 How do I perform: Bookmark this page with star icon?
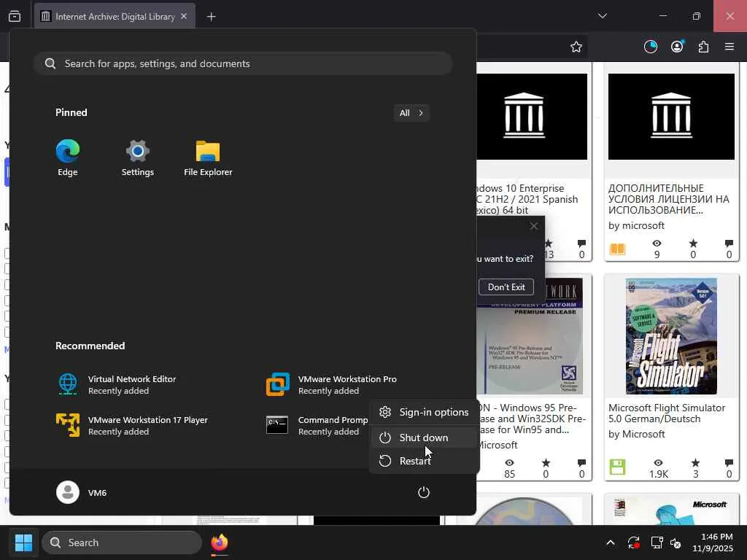coord(576,47)
